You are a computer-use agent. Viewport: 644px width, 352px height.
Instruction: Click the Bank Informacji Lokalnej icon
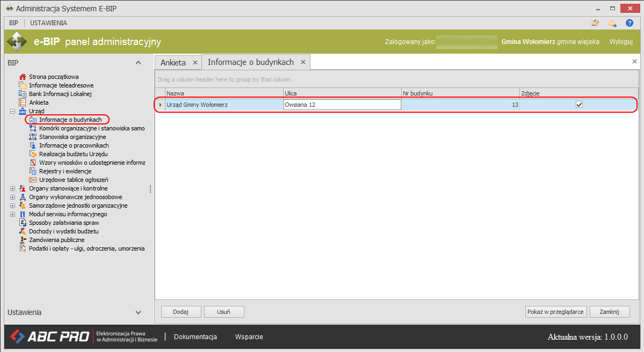tap(23, 94)
